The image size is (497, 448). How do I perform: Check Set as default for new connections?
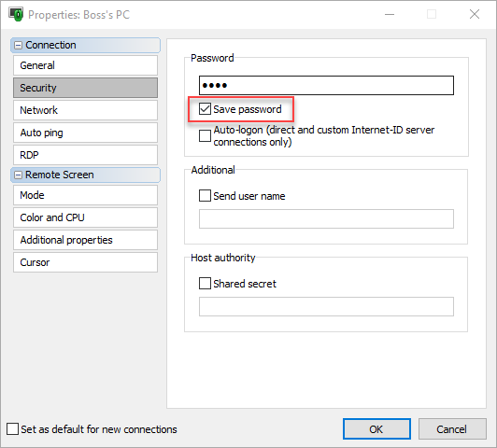(12, 429)
